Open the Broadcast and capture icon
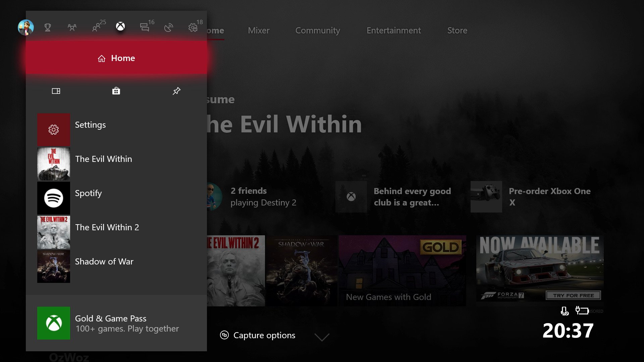 [x=169, y=27]
